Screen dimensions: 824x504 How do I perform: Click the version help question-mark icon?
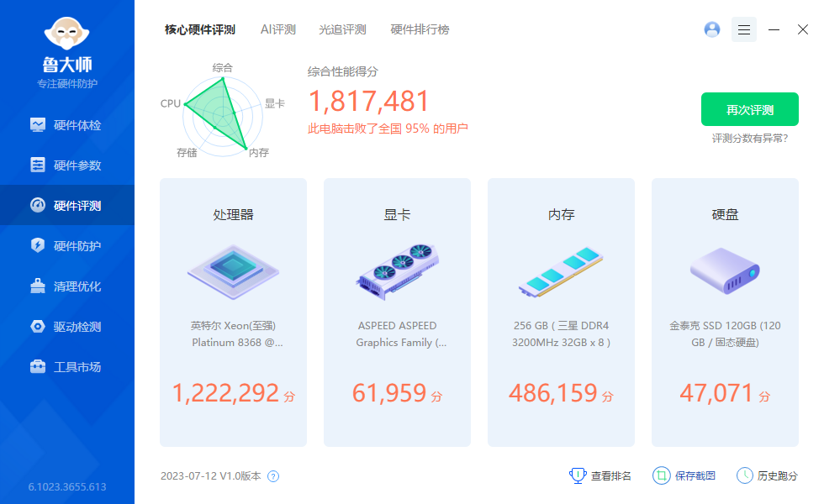point(273,476)
